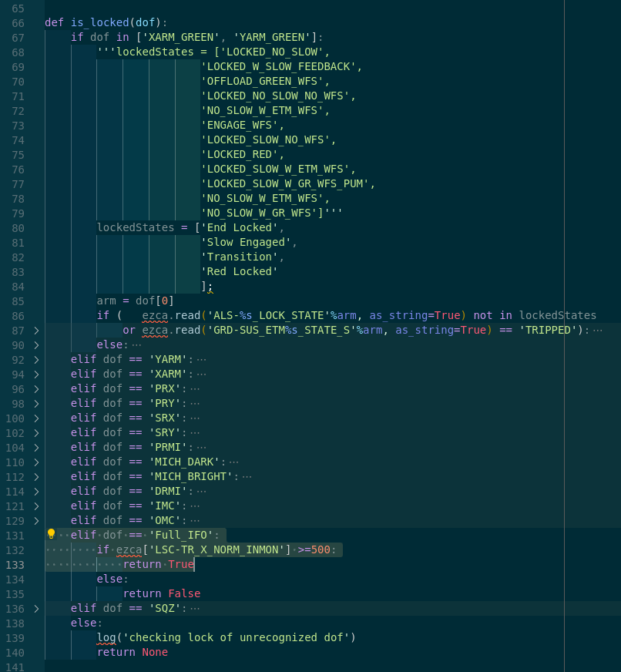This screenshot has width=621, height=672.
Task: Unfold the 'YARM' elif branch
Action: point(36,360)
